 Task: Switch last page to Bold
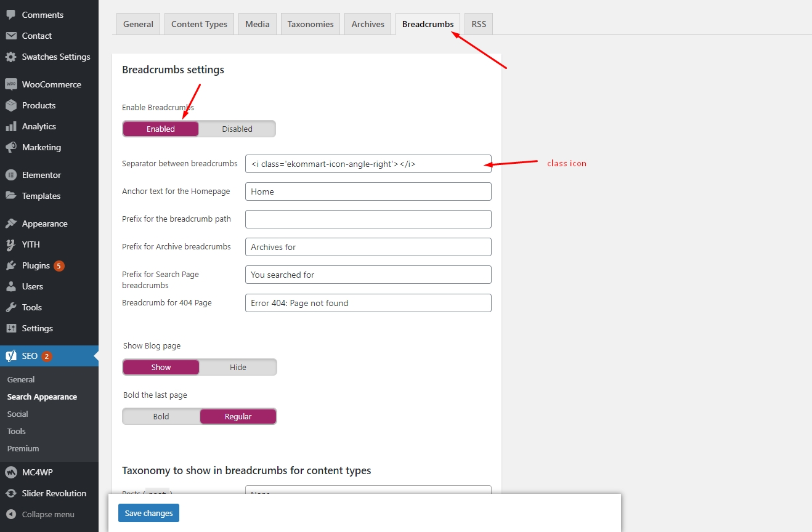(161, 416)
